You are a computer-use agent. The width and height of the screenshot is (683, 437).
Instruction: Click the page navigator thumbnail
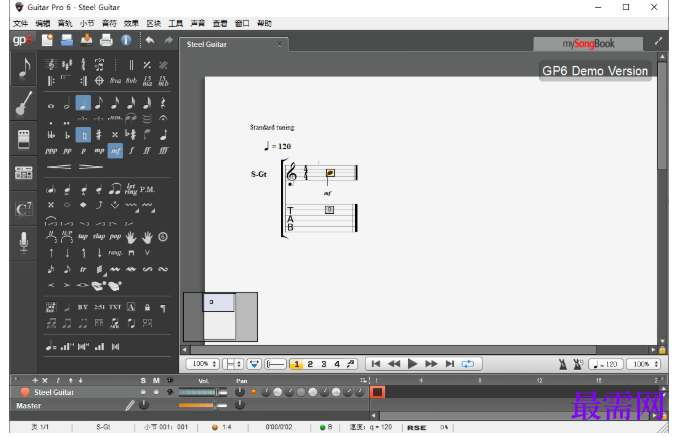(220, 317)
